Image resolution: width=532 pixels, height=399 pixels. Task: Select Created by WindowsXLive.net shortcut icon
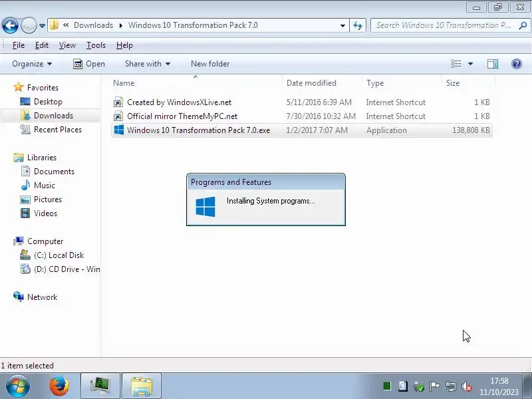(x=118, y=102)
